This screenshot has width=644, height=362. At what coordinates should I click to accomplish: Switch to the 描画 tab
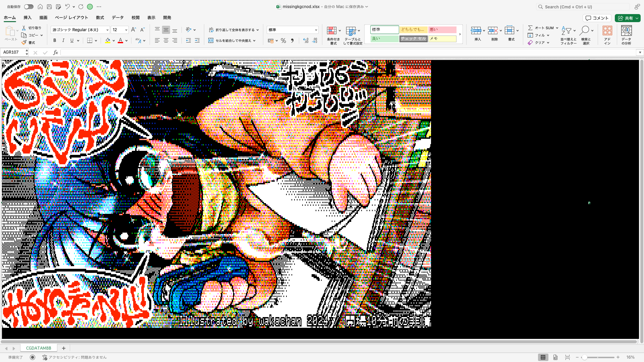43,18
